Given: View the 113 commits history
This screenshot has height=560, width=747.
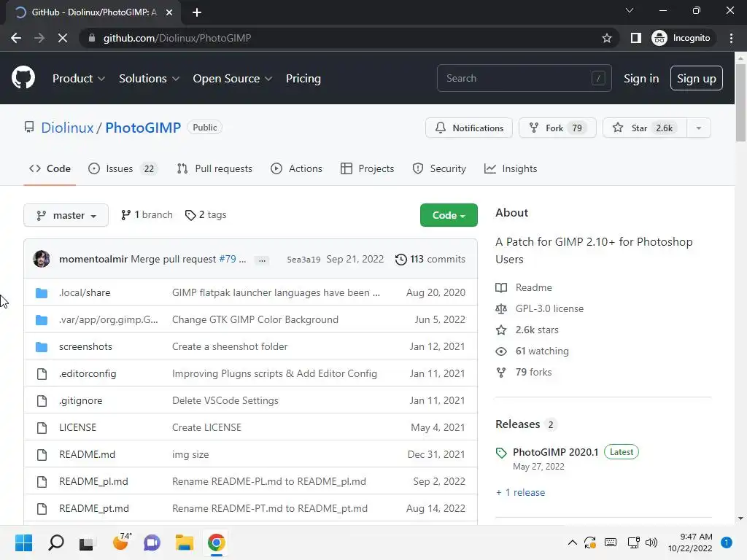Looking at the screenshot, I should (x=430, y=259).
